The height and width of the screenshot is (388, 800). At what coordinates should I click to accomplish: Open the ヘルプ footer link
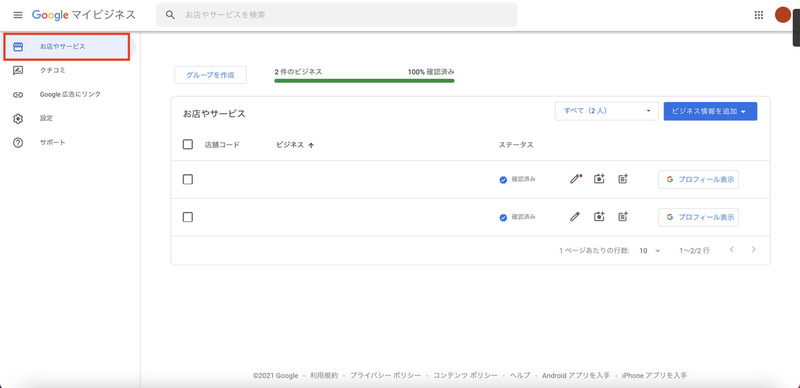pos(520,375)
